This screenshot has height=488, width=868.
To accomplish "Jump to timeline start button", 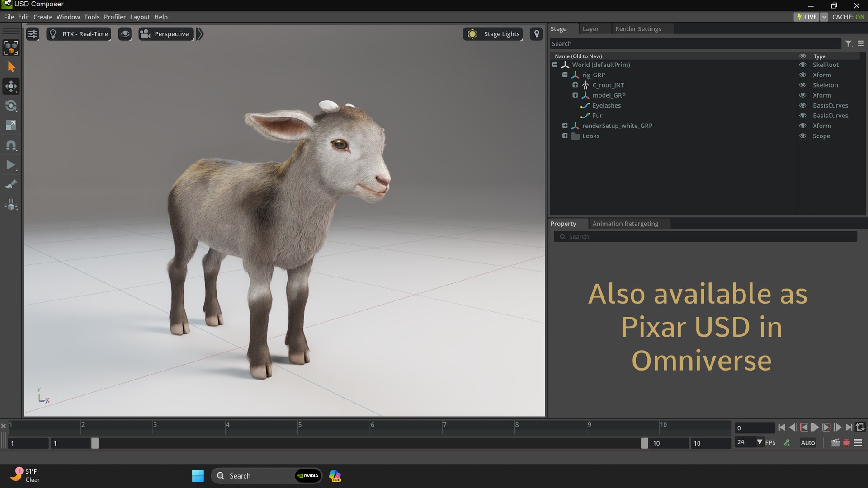I will click(x=782, y=427).
